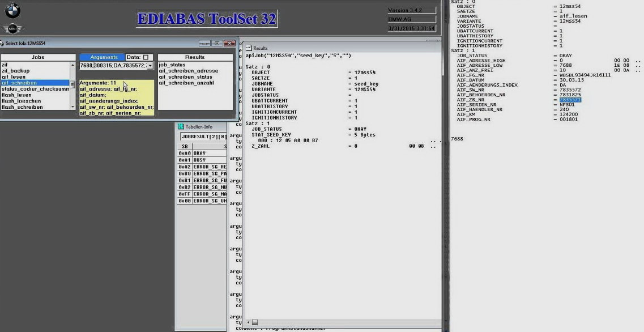
Task: Select aif_schreiben_anzahl result
Action: 187,83
